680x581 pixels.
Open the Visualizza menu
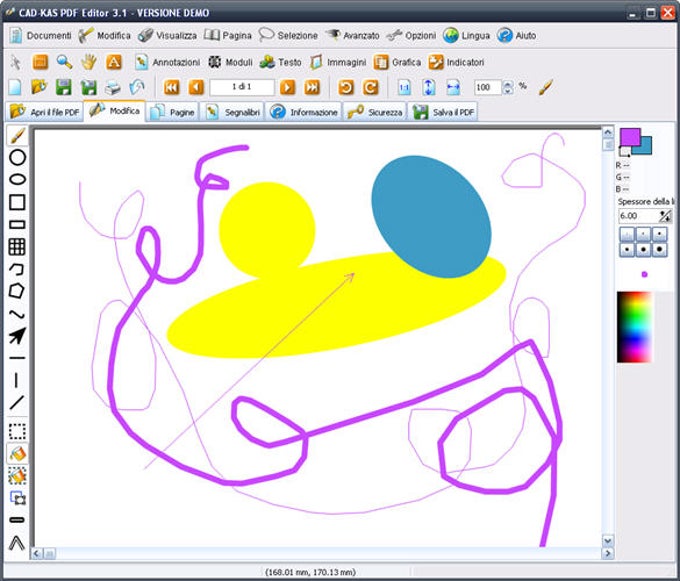pos(167,36)
